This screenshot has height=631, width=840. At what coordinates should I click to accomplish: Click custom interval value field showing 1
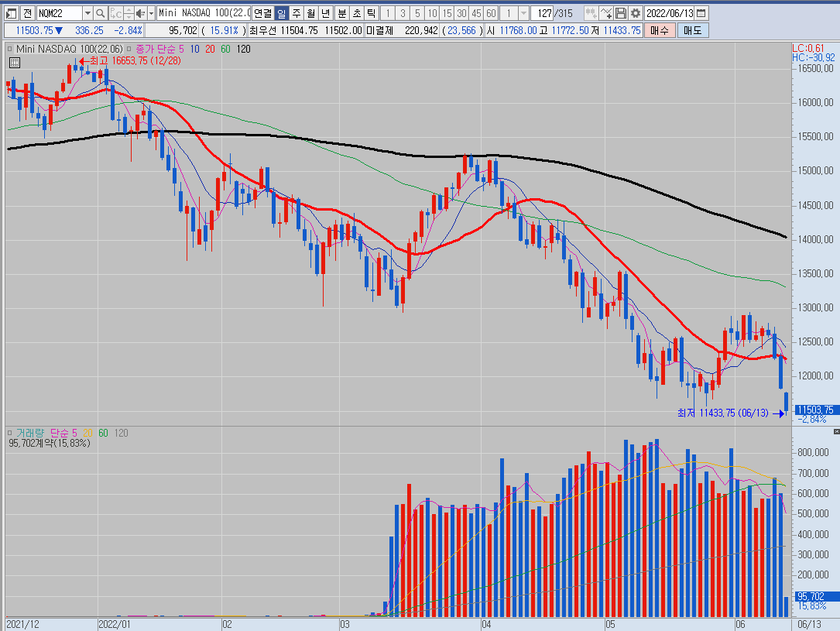point(509,13)
